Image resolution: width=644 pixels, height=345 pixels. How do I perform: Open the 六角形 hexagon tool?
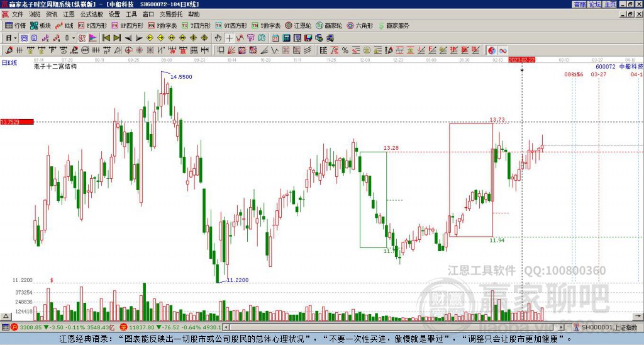click(360, 25)
